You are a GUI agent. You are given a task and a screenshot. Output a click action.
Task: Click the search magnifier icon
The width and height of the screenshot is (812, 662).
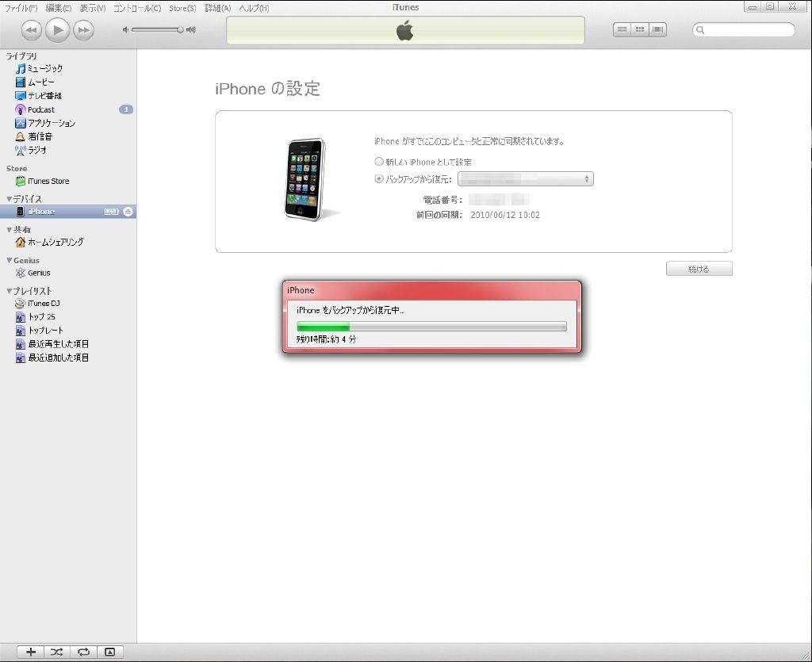click(x=700, y=30)
